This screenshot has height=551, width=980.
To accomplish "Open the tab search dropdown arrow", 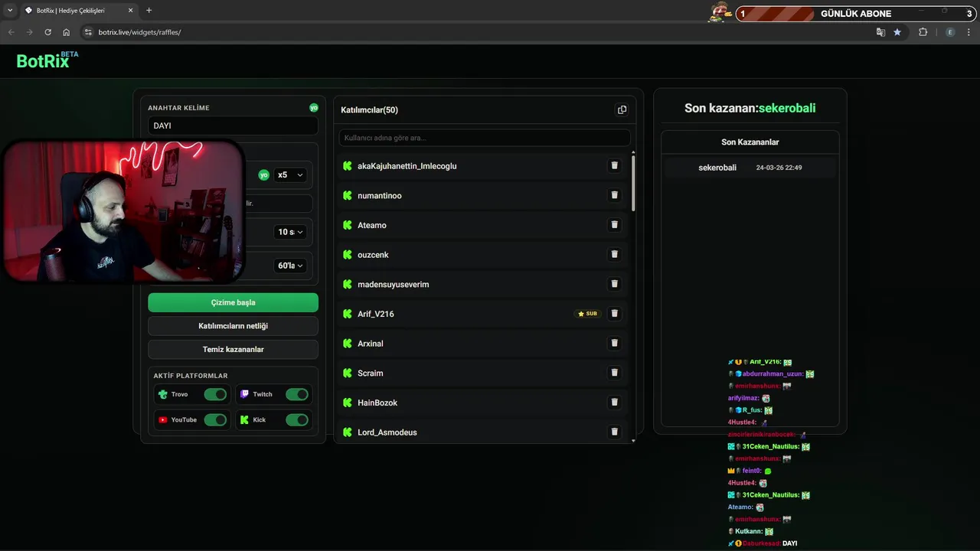I will 10,11.
